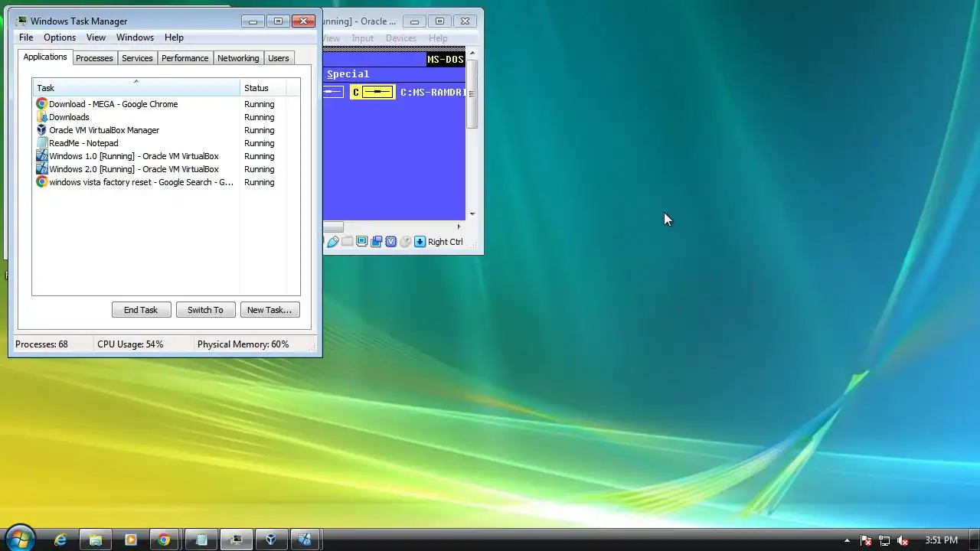Open Devices menu in VirtualBox window
This screenshot has height=551, width=980.
401,38
